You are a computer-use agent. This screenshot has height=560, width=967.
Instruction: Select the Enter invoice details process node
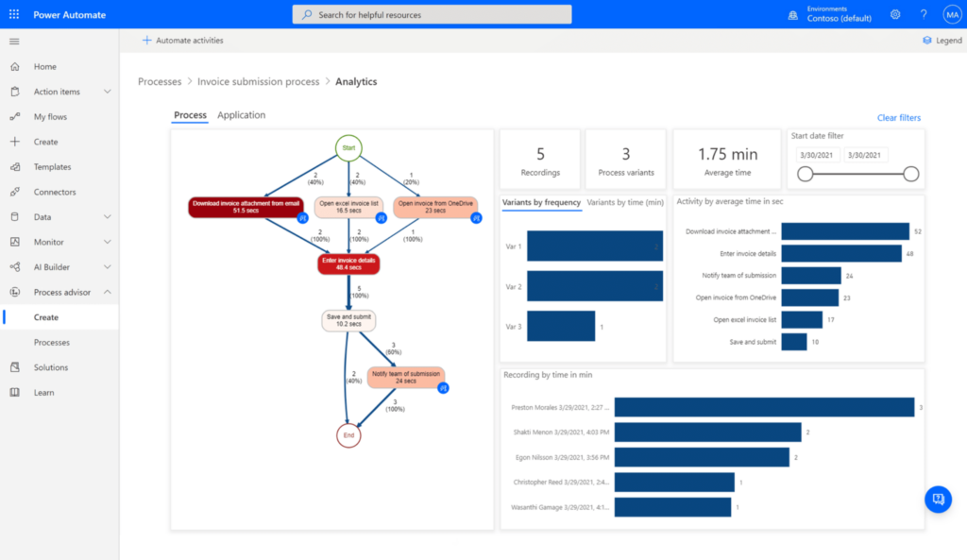pos(348,264)
